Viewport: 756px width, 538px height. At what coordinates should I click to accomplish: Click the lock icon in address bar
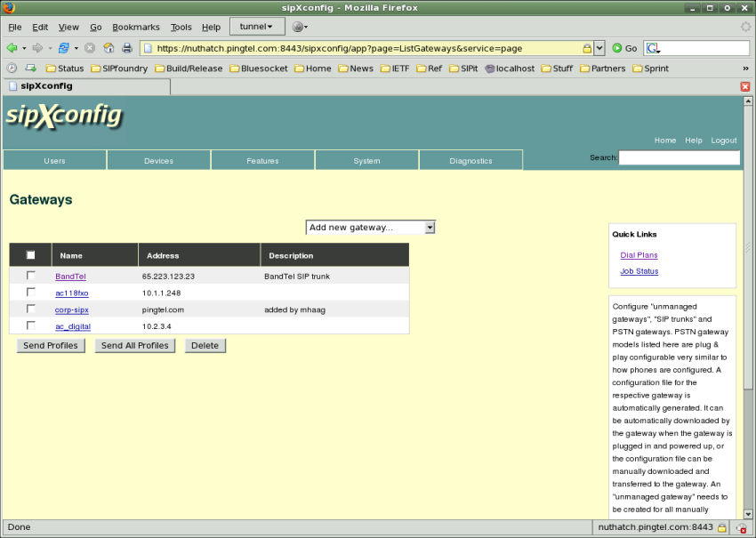click(587, 48)
